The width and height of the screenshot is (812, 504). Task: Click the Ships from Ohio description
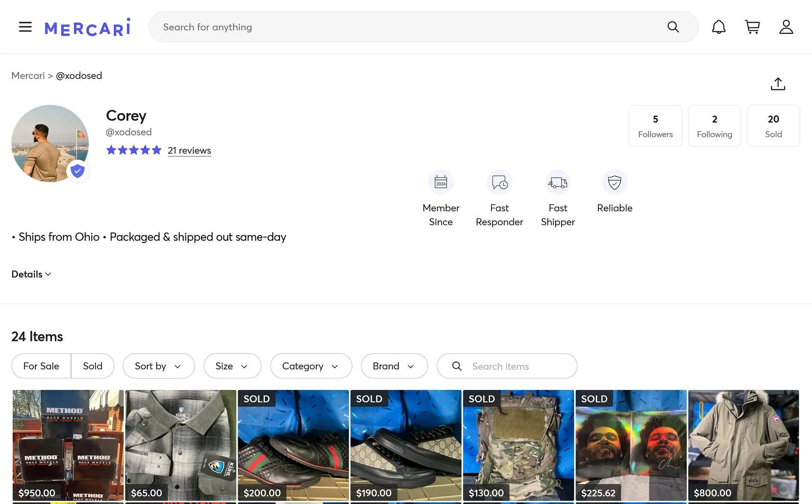149,237
